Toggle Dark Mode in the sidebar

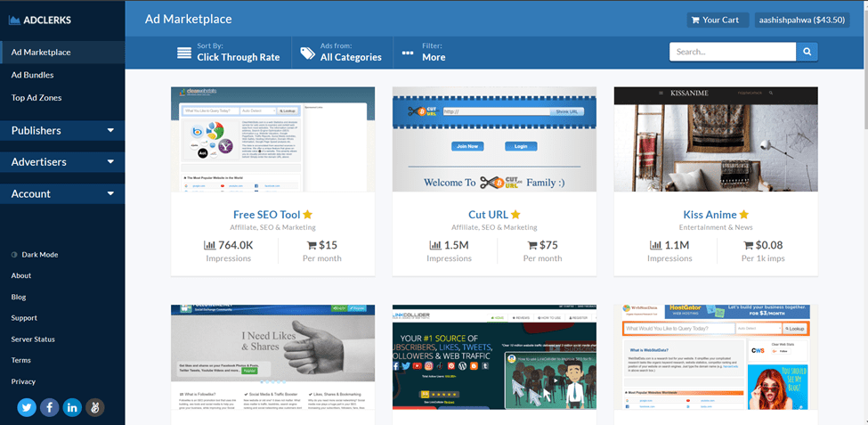click(x=34, y=255)
